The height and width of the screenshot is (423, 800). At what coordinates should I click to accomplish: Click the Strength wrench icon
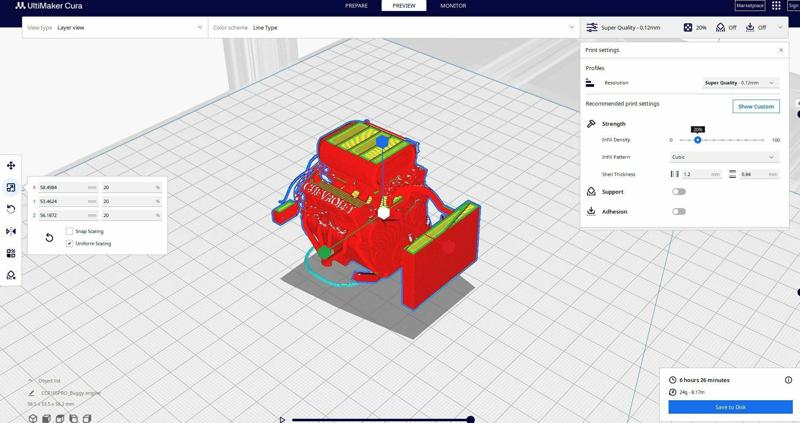(x=591, y=123)
